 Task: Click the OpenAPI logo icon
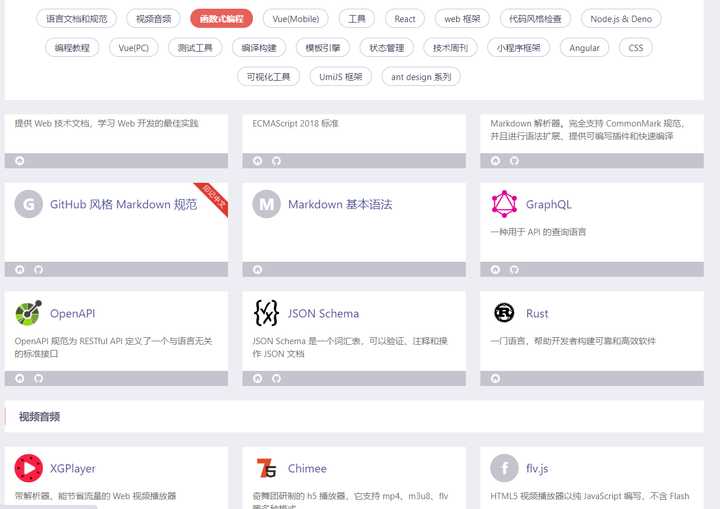click(x=28, y=313)
